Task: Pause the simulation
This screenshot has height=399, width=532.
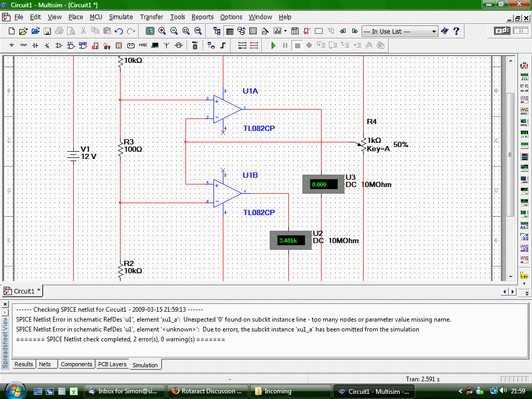Action: (285, 46)
